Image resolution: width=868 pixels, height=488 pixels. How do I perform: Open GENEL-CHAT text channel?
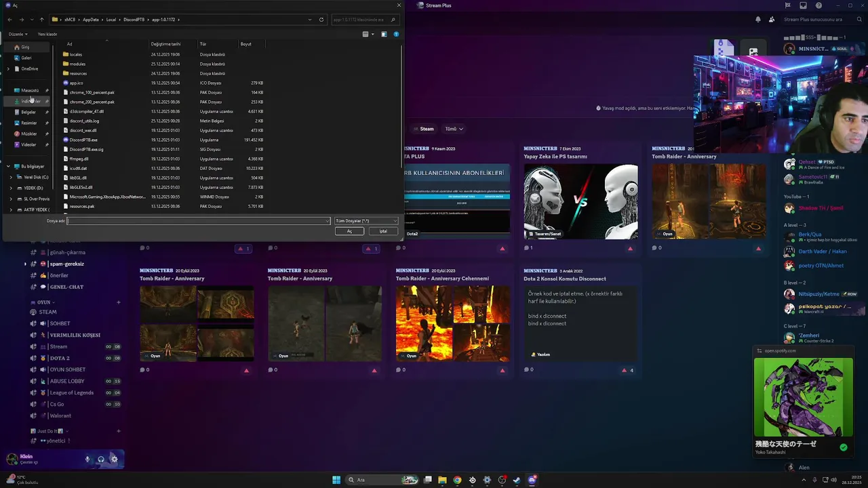(66, 287)
